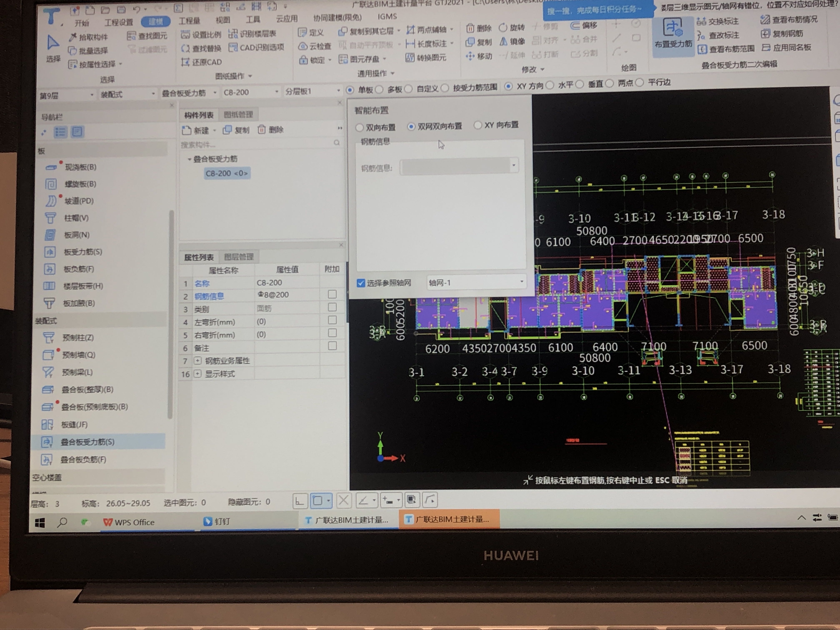
Task: Click 应用同名板 apply to same-name slab
Action: (786, 47)
